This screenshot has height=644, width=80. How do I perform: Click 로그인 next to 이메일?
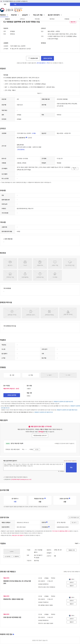click(x=37, y=449)
